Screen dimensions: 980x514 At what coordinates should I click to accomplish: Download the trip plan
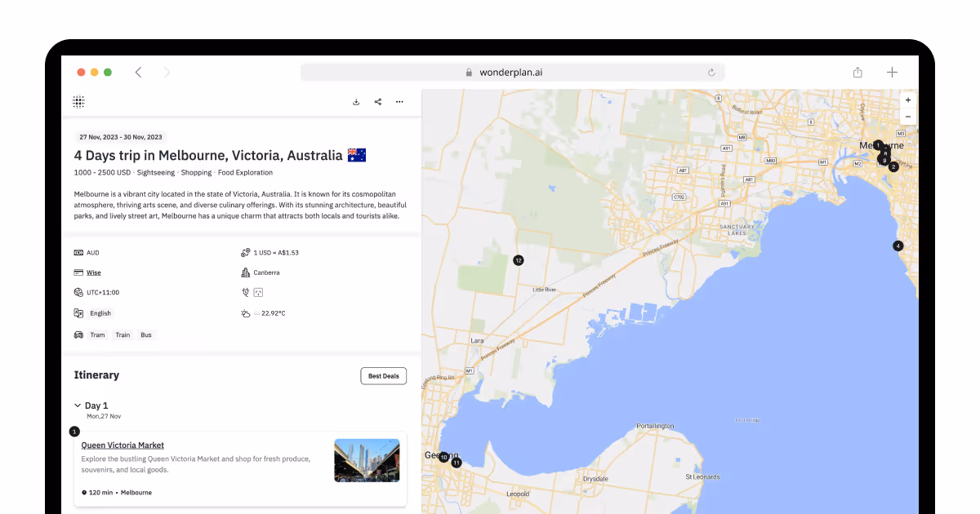pos(356,102)
